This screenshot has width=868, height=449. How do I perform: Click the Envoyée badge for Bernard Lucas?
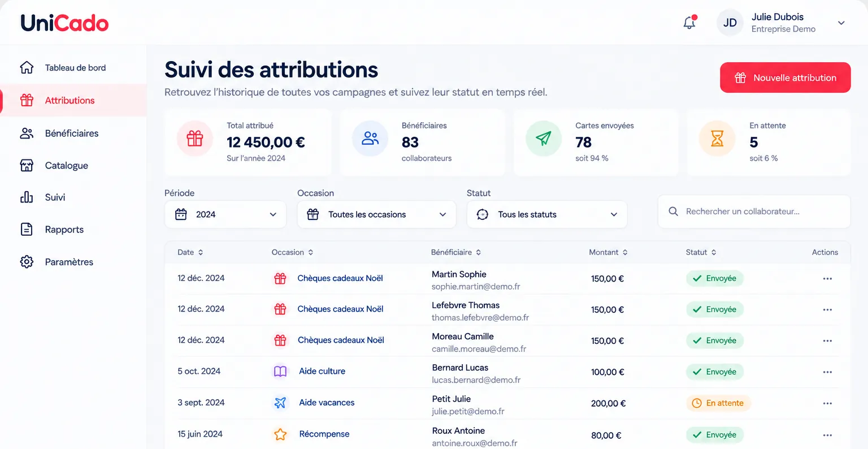click(715, 372)
